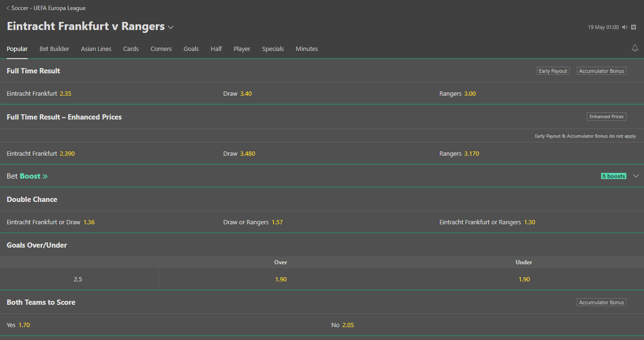The image size is (644, 340).
Task: Collapse the Double Chance market header
Action: coord(322,200)
